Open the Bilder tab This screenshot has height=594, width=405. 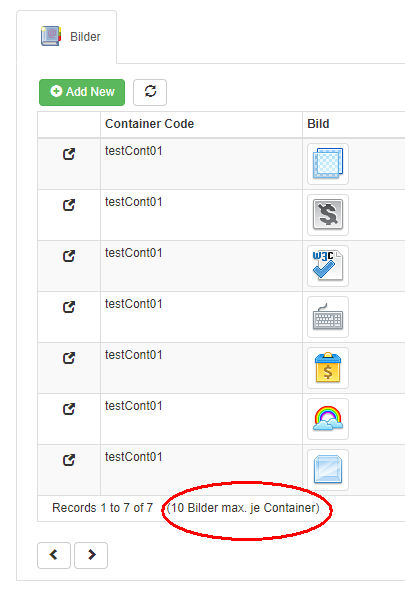coord(70,37)
